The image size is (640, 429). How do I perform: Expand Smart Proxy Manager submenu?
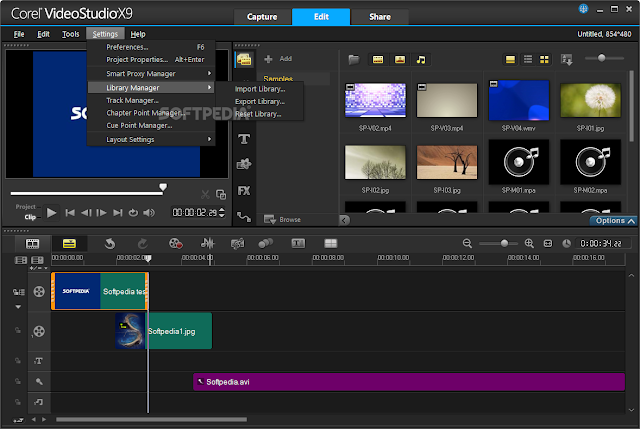tap(151, 73)
